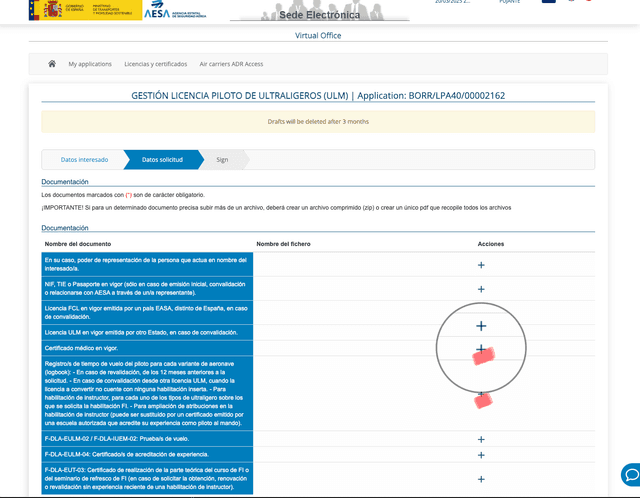Click the Drafts will be deleted notice
Screen dimensions: 640x498
tap(318, 122)
